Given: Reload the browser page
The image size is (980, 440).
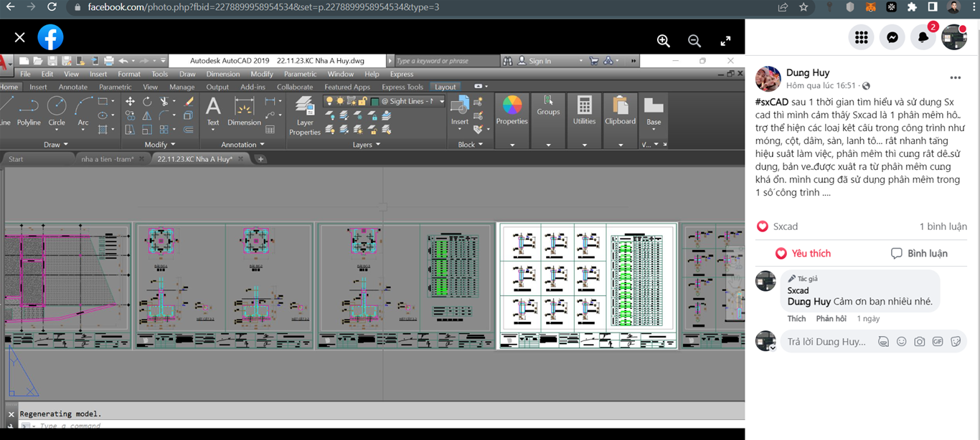Looking at the screenshot, I should pyautogui.click(x=52, y=7).
